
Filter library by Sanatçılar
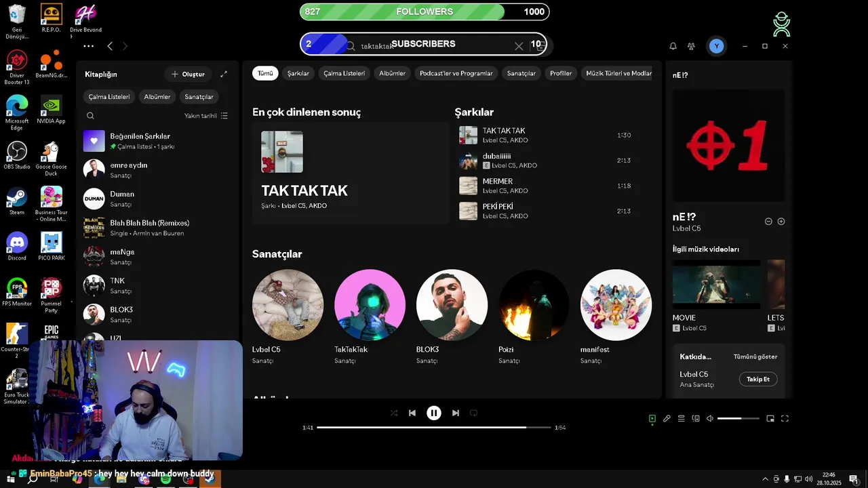tap(199, 97)
